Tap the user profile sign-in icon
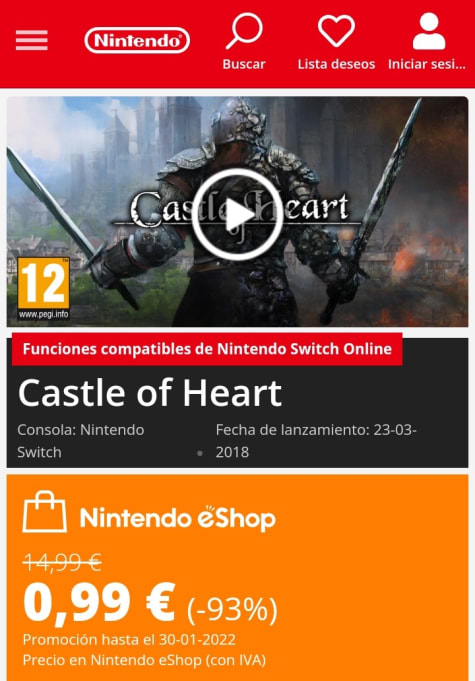475x681 pixels. point(429,31)
